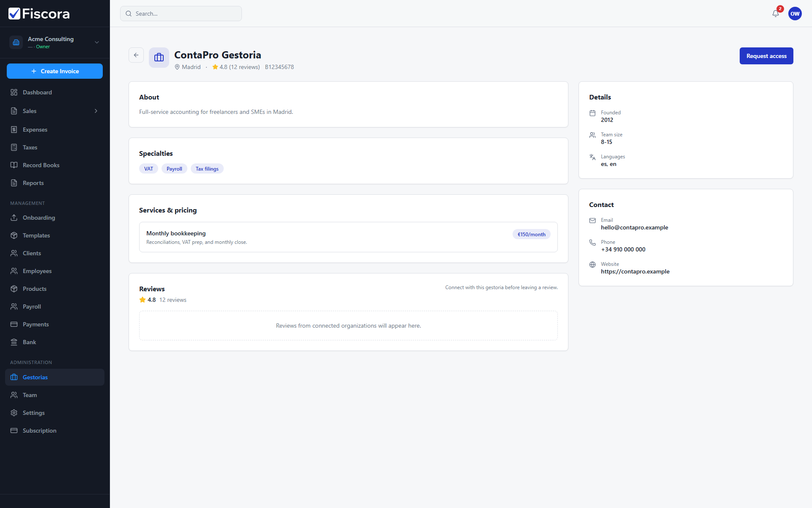
Task: Click the Products package icon
Action: [x=14, y=289]
